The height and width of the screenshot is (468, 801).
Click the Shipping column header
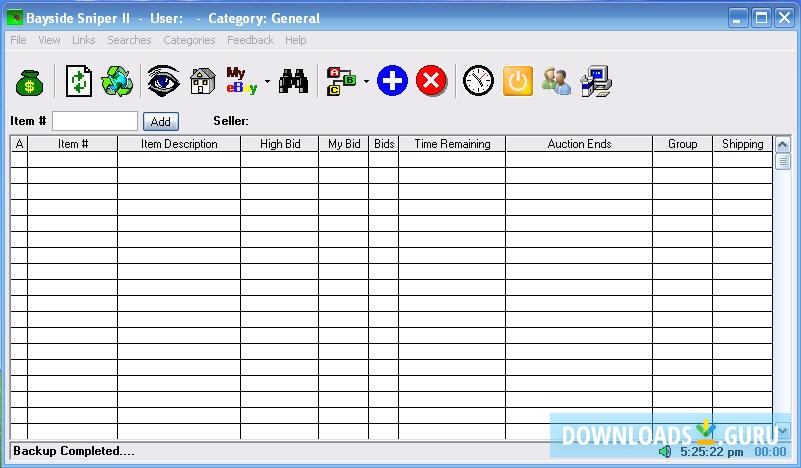(742, 144)
